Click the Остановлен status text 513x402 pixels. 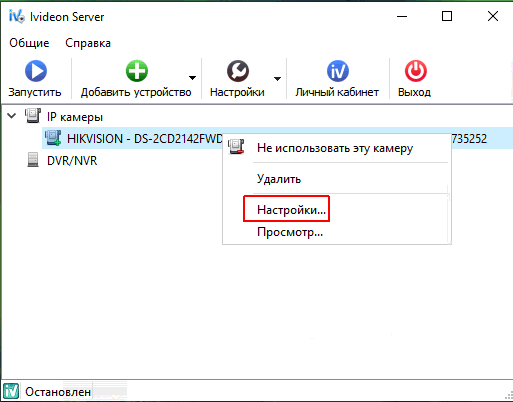[58, 392]
